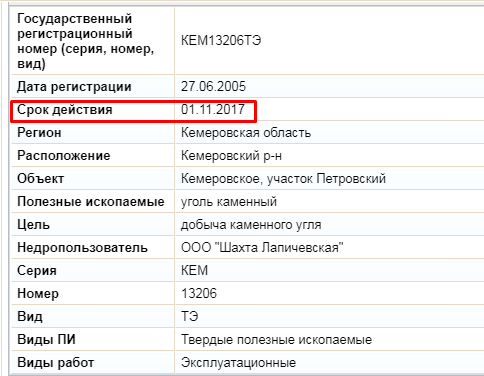Click the date 27.06.2005
The image size is (484, 376).
tap(213, 87)
